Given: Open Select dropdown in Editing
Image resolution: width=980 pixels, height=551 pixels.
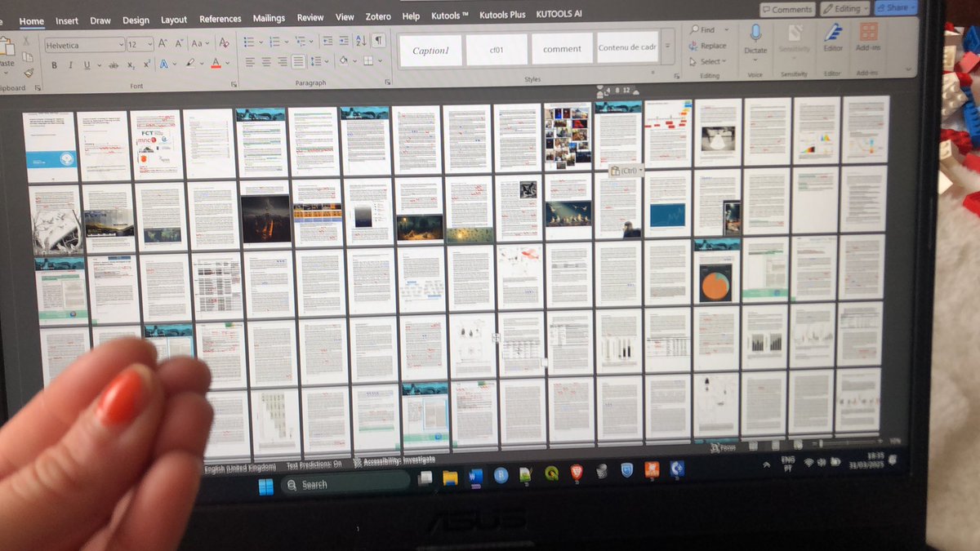Looking at the screenshot, I should 707,61.
